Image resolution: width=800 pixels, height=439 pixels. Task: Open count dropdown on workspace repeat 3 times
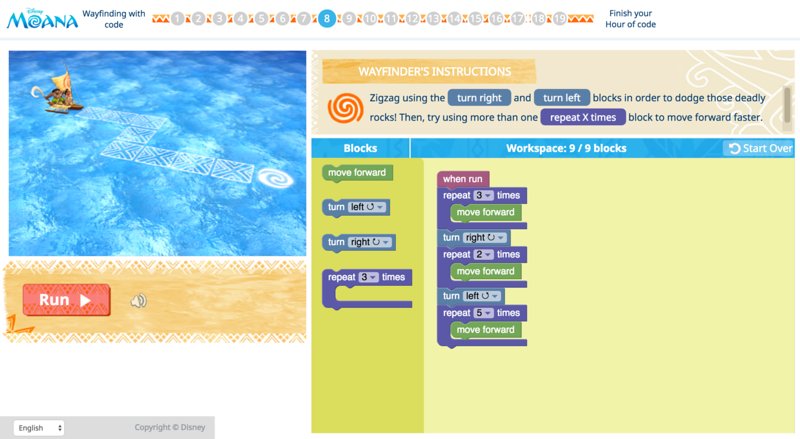(484, 196)
